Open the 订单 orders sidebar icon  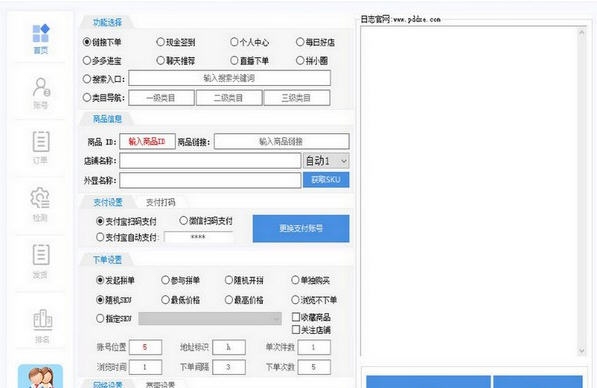pos(41,148)
